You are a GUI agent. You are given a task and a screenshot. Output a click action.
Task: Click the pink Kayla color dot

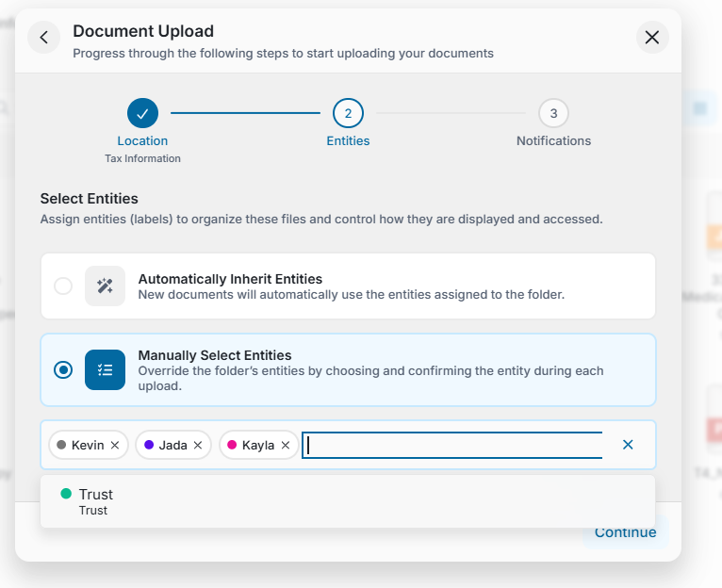pyautogui.click(x=232, y=445)
